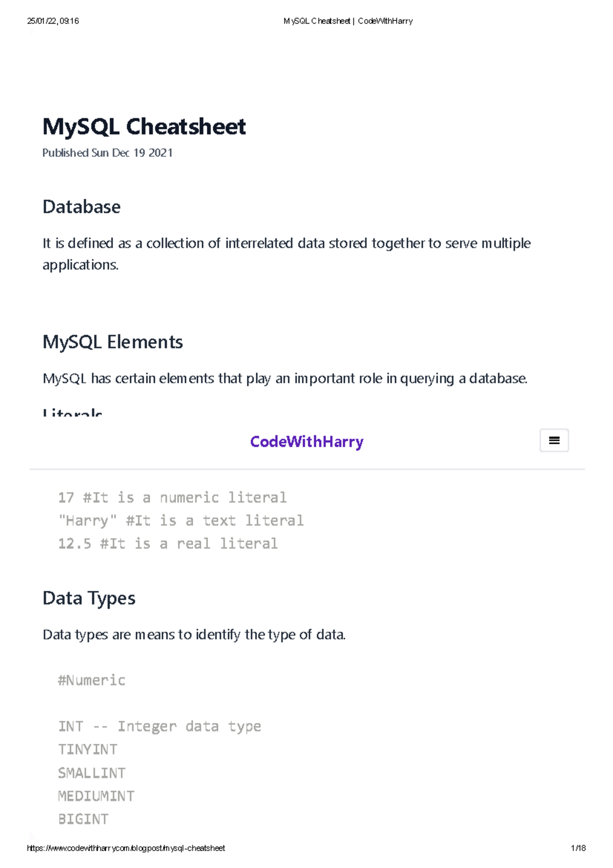Click the 25/01/22 timestamp in header
The image size is (613, 868).
pyautogui.click(x=53, y=21)
